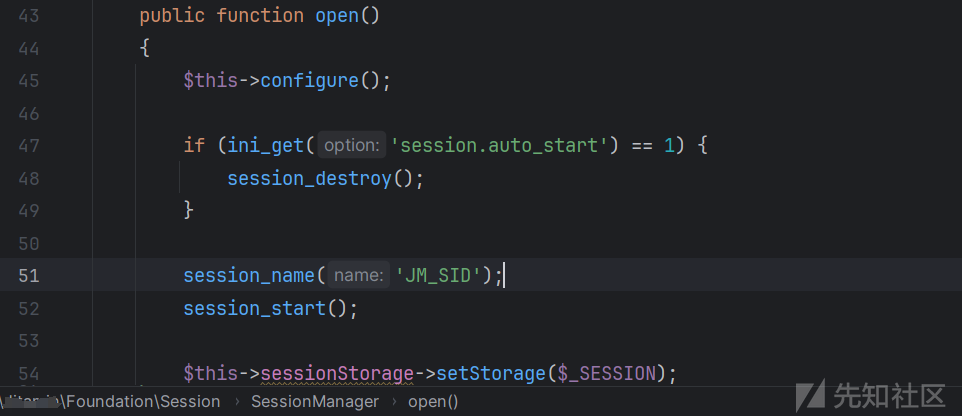Click the 'session.auto_start' string
Viewport: 962px width, 416px height.
tap(499, 146)
